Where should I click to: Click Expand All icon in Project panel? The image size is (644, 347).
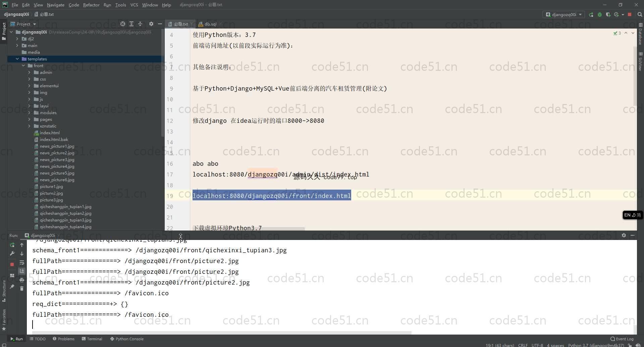[131, 24]
